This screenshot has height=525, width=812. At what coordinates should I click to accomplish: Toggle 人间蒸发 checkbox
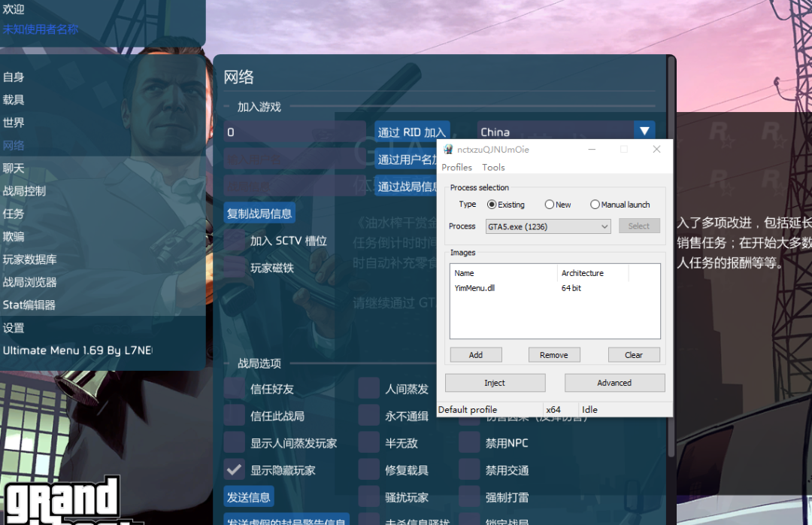(x=369, y=389)
